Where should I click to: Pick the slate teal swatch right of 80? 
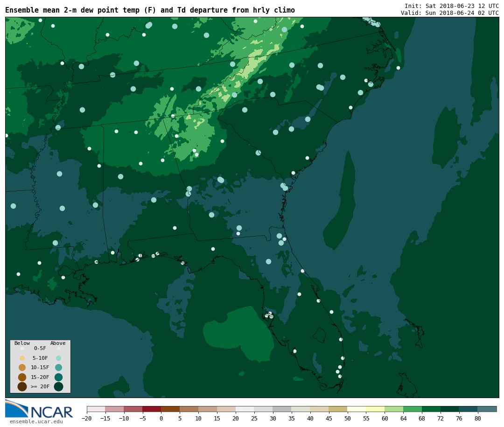click(x=487, y=409)
